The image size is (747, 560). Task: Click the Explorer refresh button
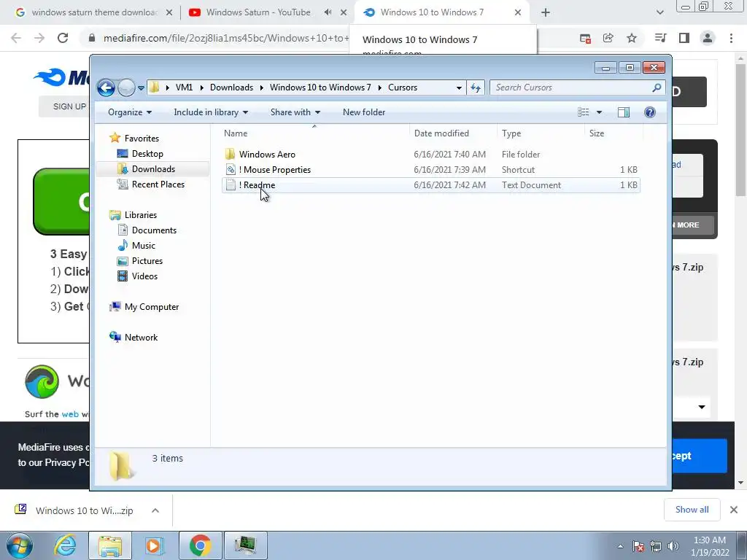[x=476, y=87]
